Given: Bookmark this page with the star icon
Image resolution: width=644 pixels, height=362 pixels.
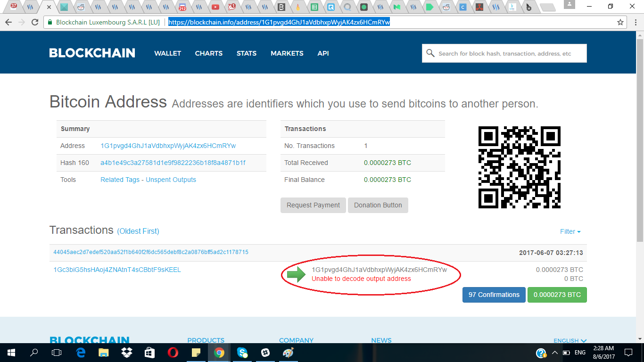Looking at the screenshot, I should 620,22.
